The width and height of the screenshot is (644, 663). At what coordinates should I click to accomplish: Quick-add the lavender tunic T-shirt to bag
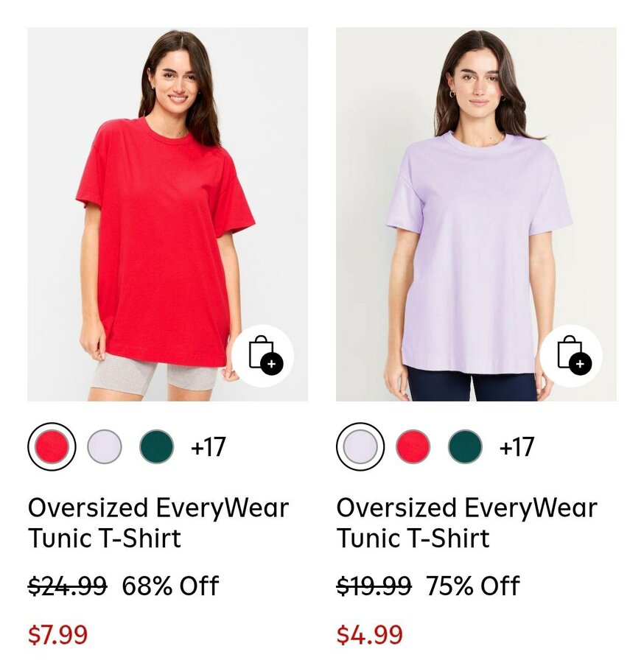571,356
